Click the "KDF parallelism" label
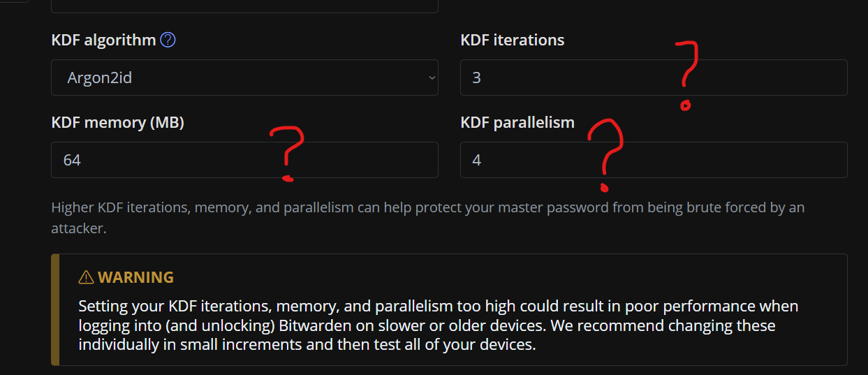This screenshot has height=375, width=868. pos(517,123)
